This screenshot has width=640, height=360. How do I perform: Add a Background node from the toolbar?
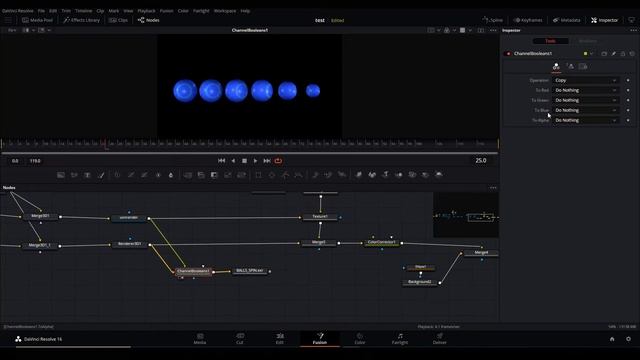61,175
